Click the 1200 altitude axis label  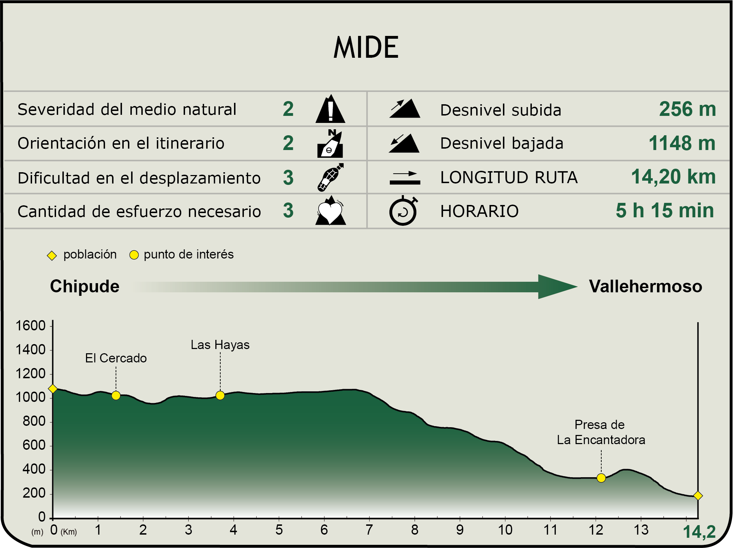pos(30,374)
